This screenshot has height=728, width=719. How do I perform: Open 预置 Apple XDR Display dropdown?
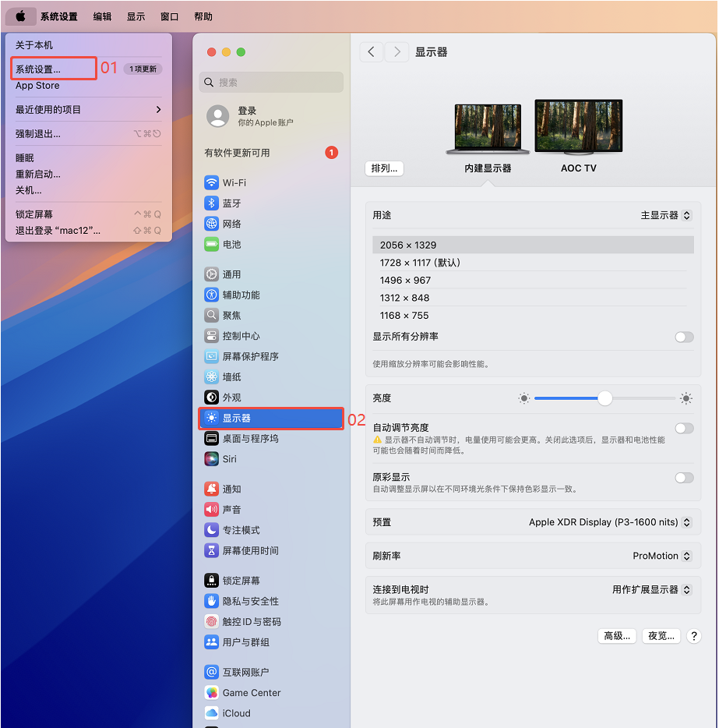tap(609, 522)
